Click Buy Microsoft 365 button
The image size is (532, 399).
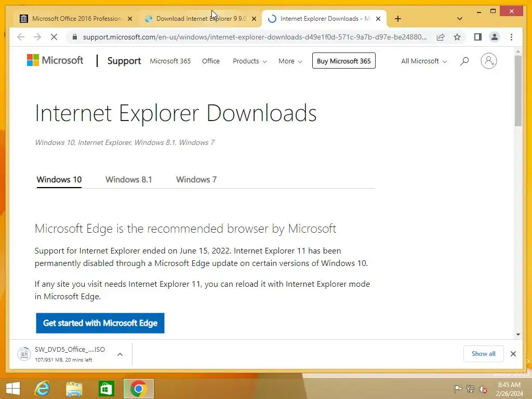[x=344, y=61]
